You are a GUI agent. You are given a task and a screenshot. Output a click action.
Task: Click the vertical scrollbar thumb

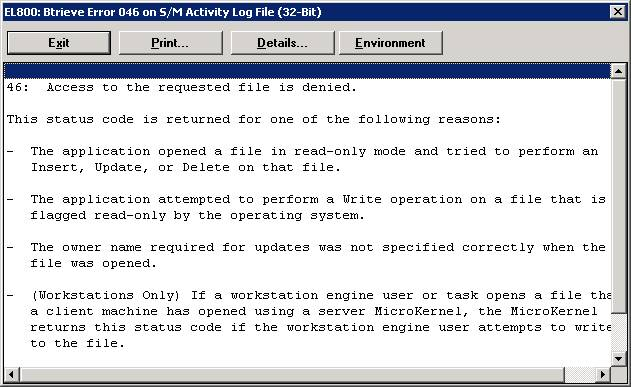[x=619, y=196]
